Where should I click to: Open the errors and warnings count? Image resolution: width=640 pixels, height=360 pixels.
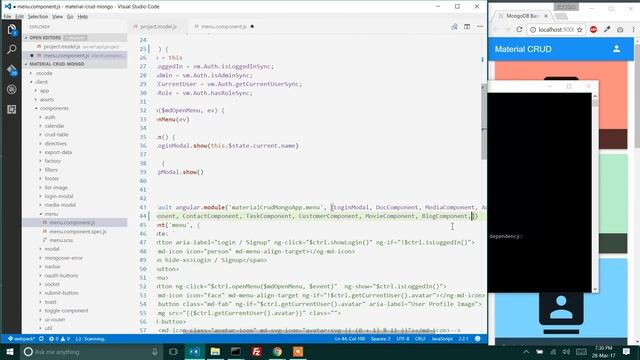(60, 339)
